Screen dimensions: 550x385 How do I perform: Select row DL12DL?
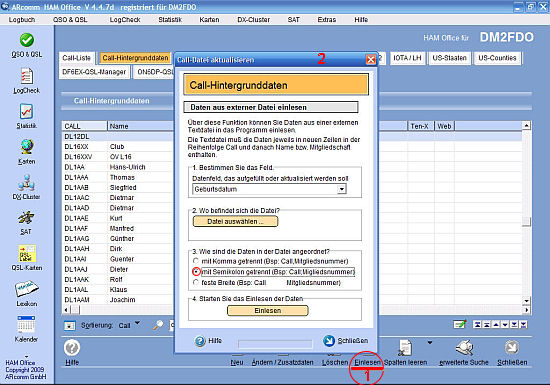tap(118, 136)
